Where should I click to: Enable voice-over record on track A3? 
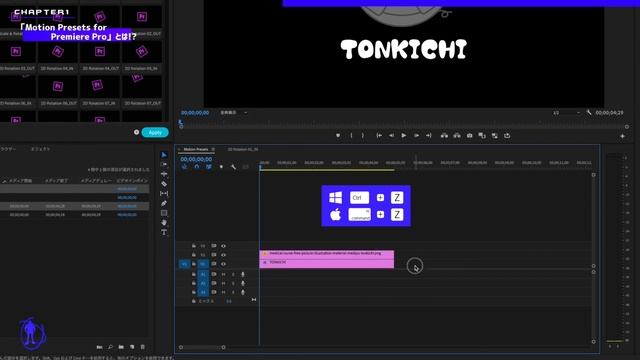(243, 292)
